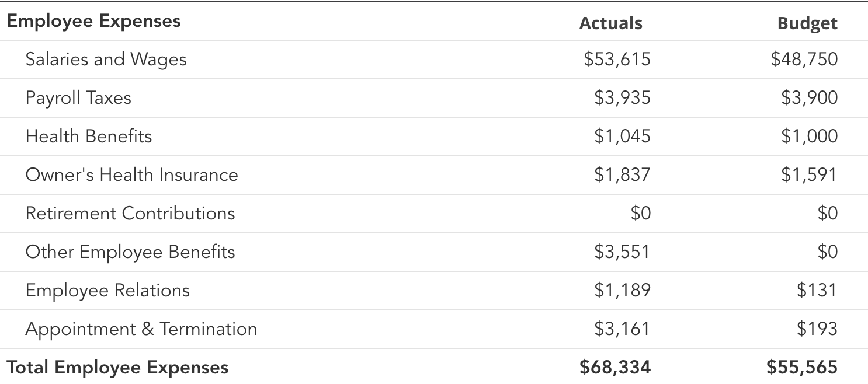
Task: Select the $48,750 Salaries budget value
Action: [804, 60]
